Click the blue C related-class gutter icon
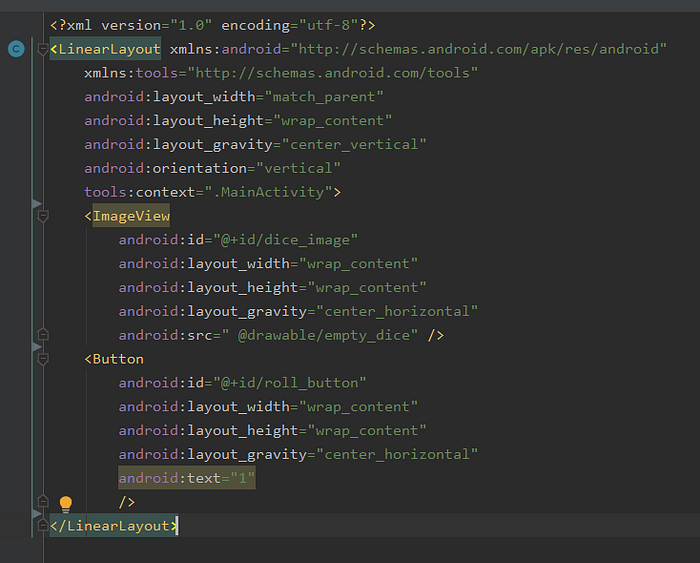This screenshot has height=563, width=700. pos(16,49)
